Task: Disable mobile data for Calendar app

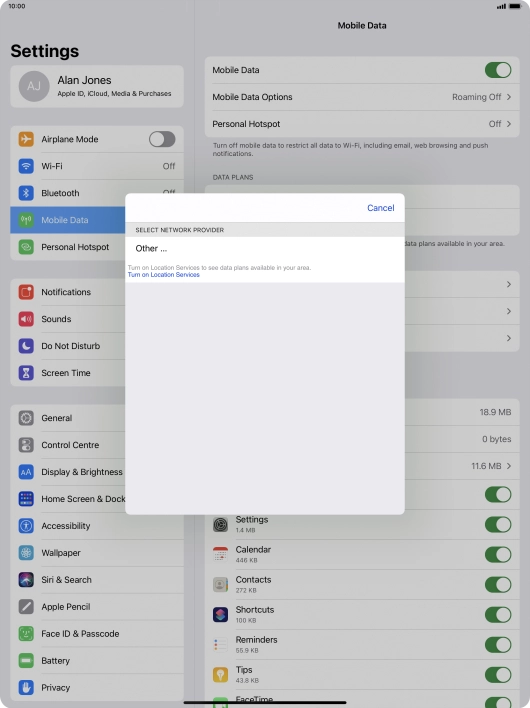Action: coord(498,554)
